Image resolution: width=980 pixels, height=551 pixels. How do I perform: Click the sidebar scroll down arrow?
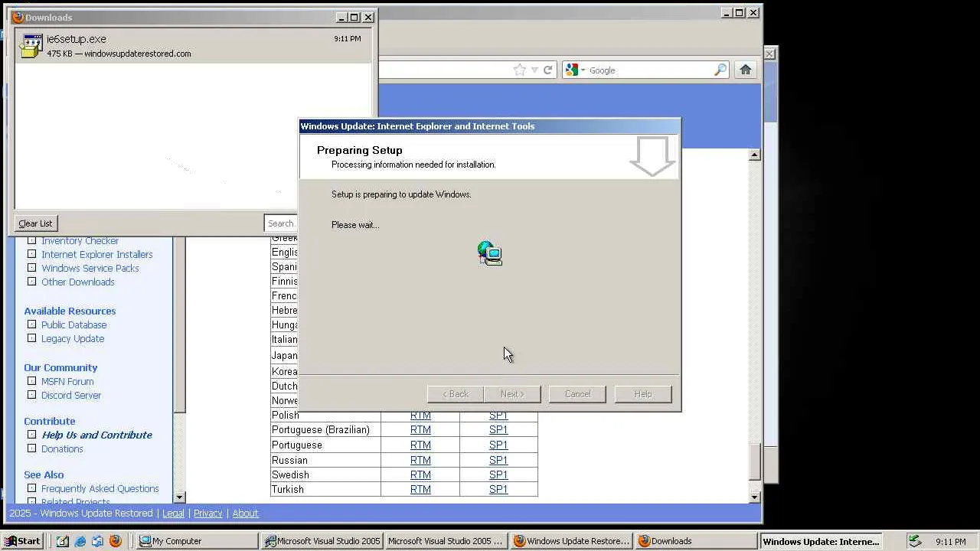pos(180,497)
